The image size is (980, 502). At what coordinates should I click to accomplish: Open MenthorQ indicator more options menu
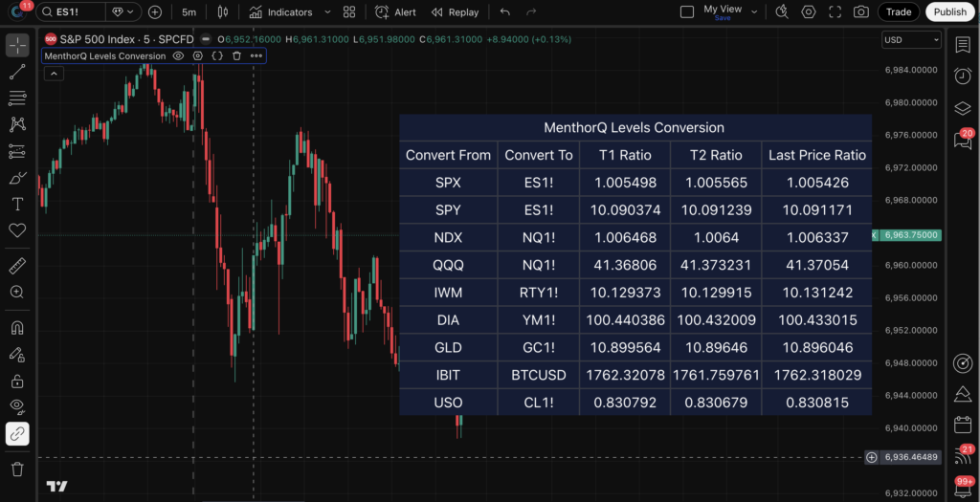(256, 55)
